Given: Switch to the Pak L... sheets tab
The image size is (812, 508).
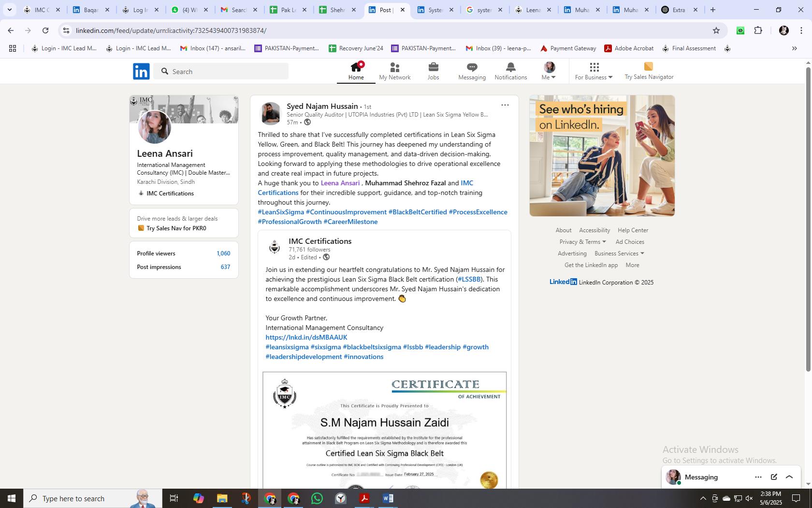Looking at the screenshot, I should (x=288, y=10).
